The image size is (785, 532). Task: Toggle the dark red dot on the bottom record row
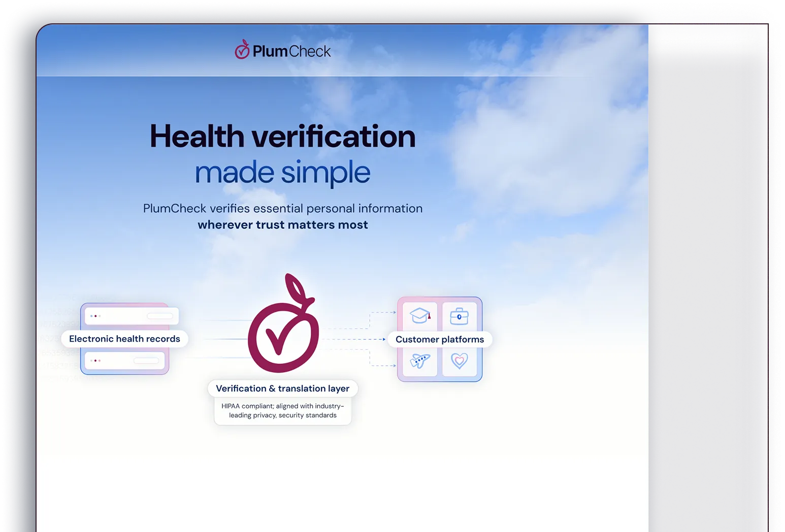tap(95, 360)
